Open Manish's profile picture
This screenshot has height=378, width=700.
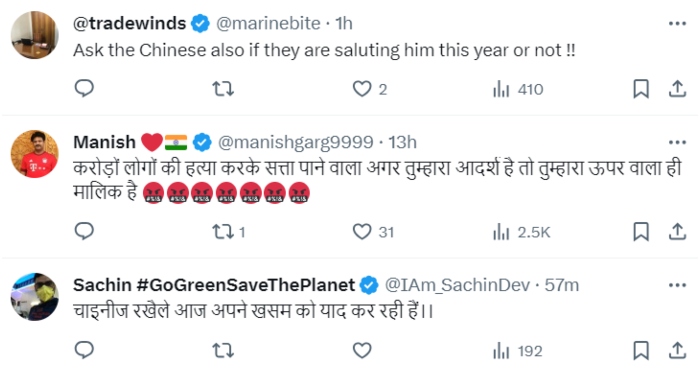click(34, 154)
